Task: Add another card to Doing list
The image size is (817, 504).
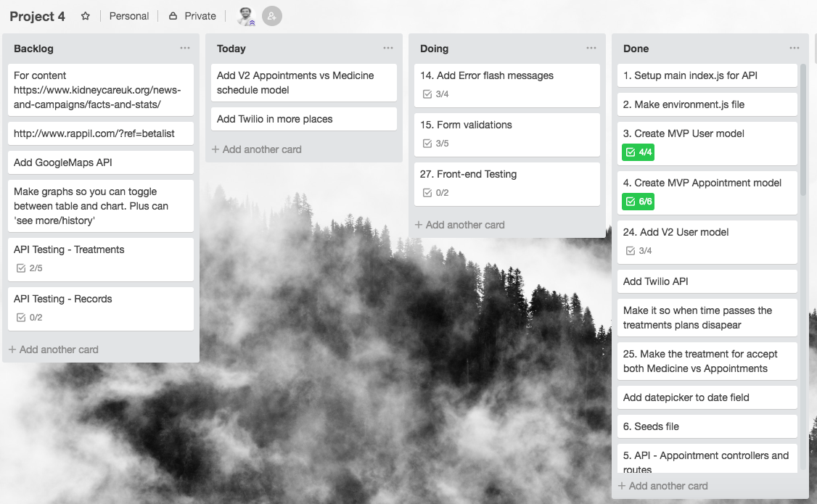Action: [x=459, y=225]
